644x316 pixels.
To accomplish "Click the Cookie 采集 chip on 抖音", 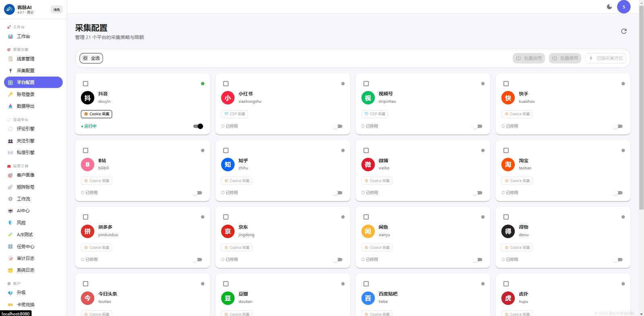I will click(x=97, y=114).
